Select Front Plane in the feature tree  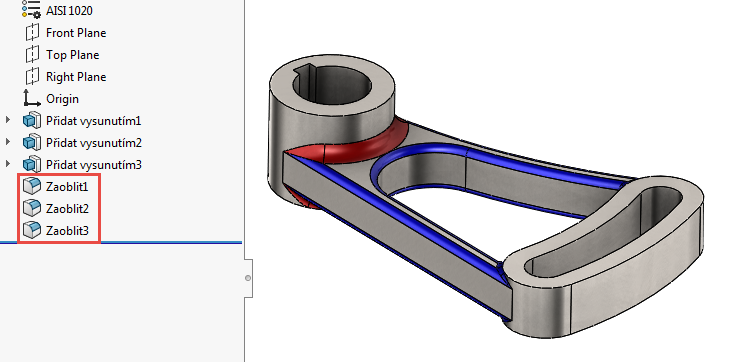click(x=76, y=33)
